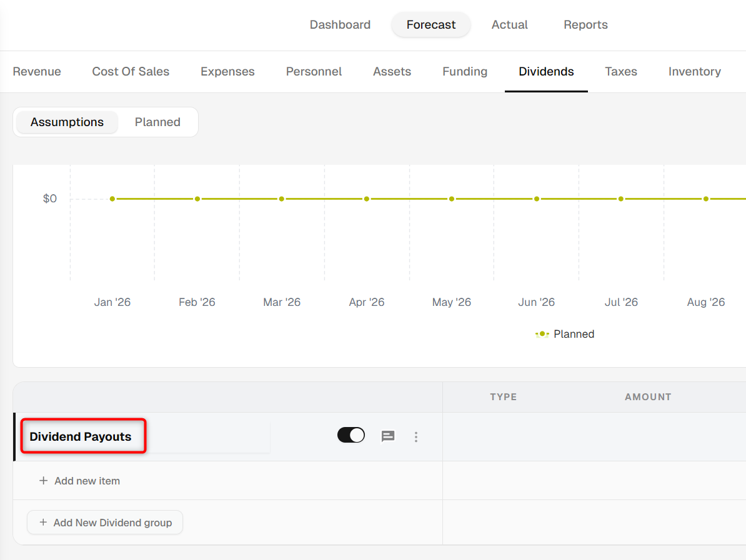The height and width of the screenshot is (560, 746).
Task: Open the Dividend Payouts more options menu
Action: click(x=416, y=437)
